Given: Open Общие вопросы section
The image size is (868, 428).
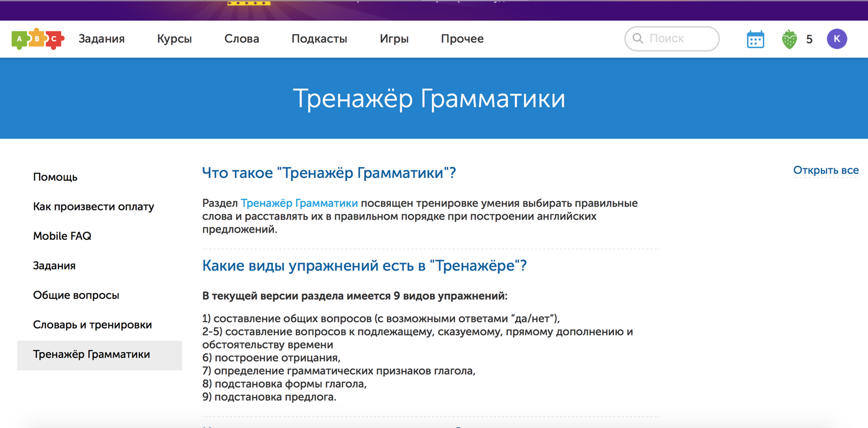Looking at the screenshot, I should pyautogui.click(x=76, y=295).
